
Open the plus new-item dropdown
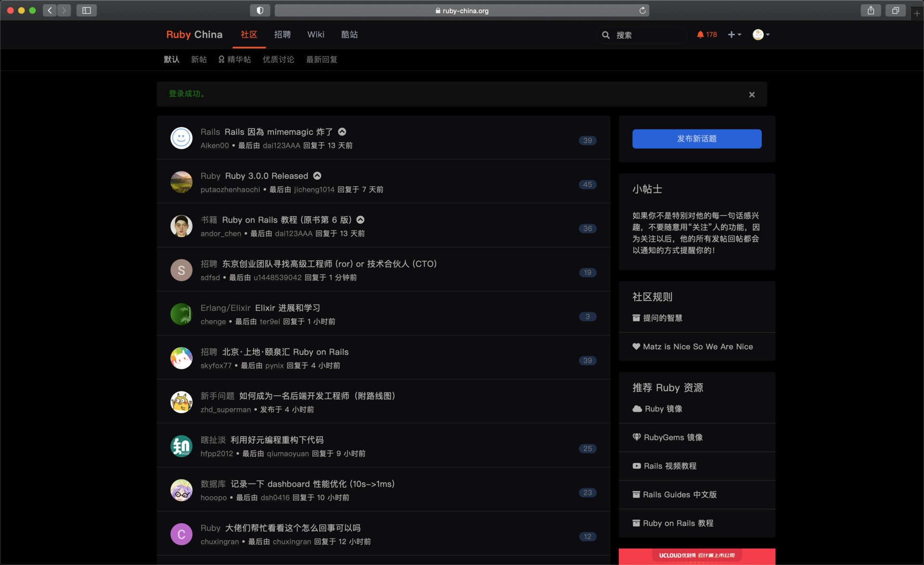(734, 35)
